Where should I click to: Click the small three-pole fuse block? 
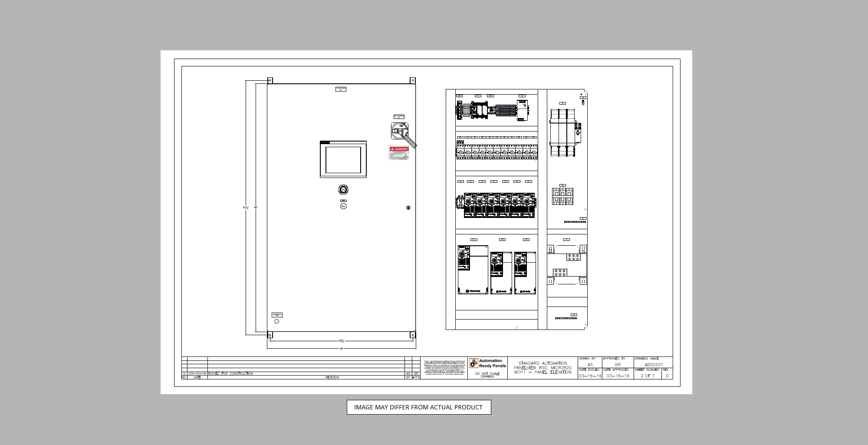click(562, 196)
